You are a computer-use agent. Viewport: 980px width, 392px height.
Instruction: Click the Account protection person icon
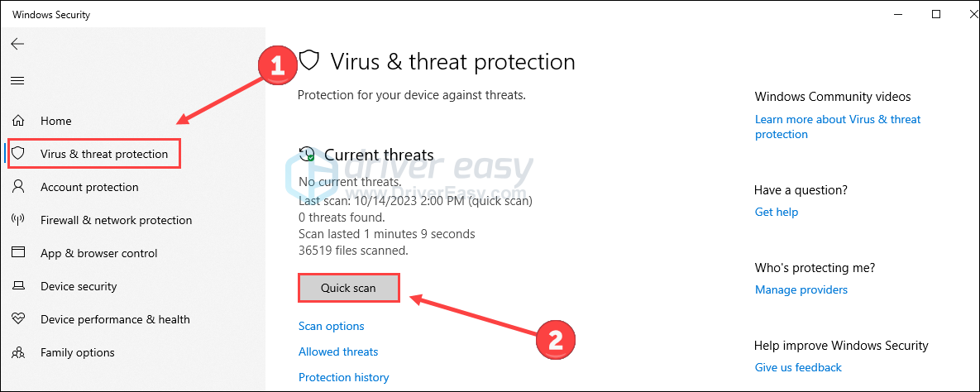tap(19, 187)
